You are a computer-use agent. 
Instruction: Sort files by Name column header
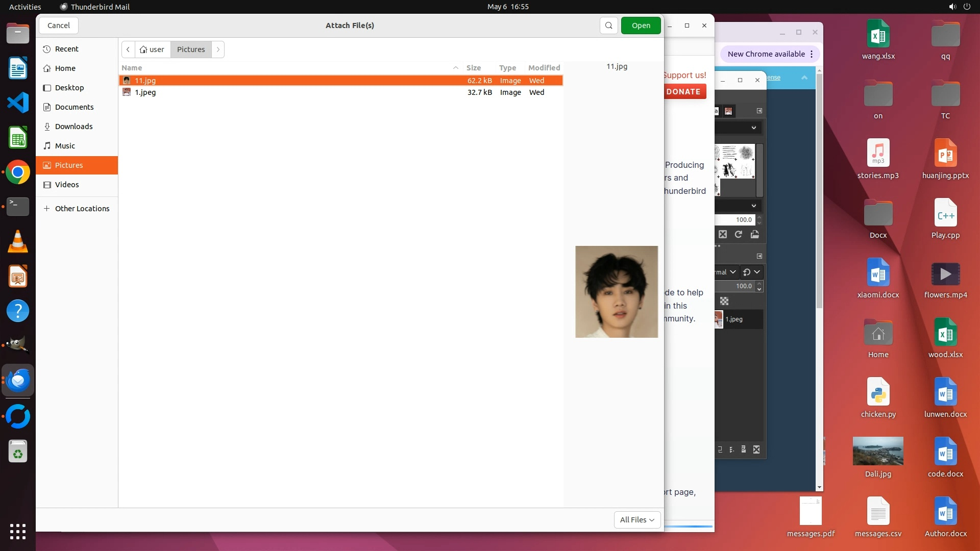click(x=132, y=68)
